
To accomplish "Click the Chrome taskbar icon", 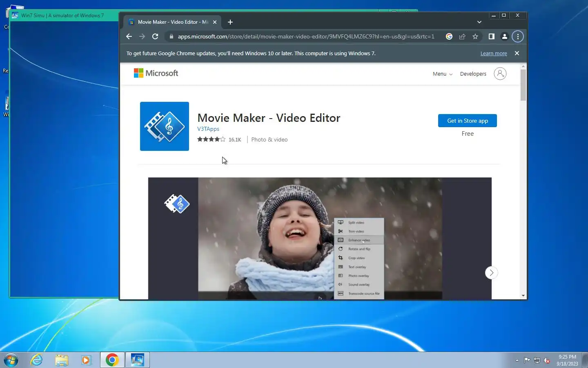I will pyautogui.click(x=112, y=360).
